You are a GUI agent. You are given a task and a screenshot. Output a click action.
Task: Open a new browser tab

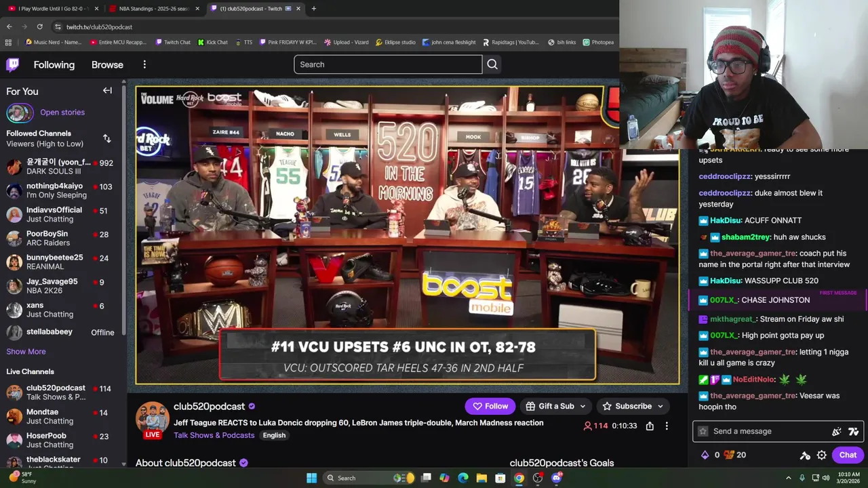pyautogui.click(x=313, y=8)
